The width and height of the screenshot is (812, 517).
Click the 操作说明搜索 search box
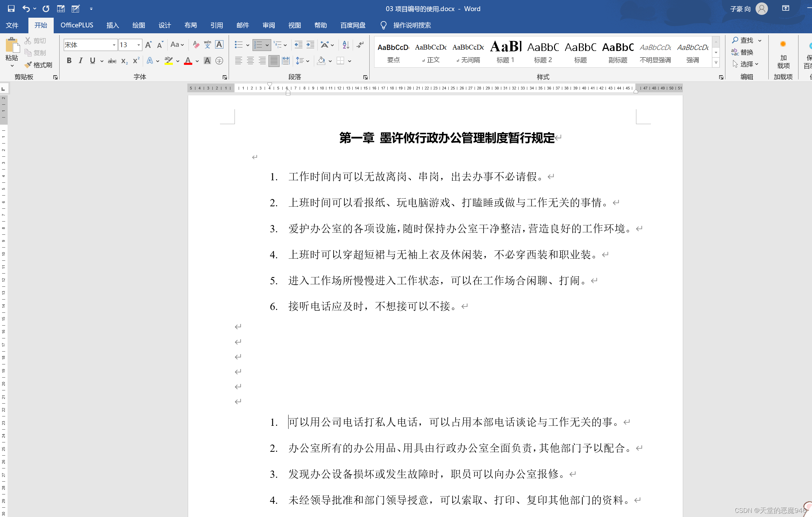click(412, 25)
